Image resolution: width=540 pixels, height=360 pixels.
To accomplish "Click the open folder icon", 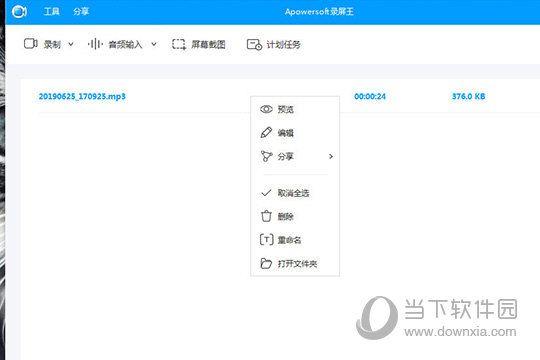I will pos(266,263).
